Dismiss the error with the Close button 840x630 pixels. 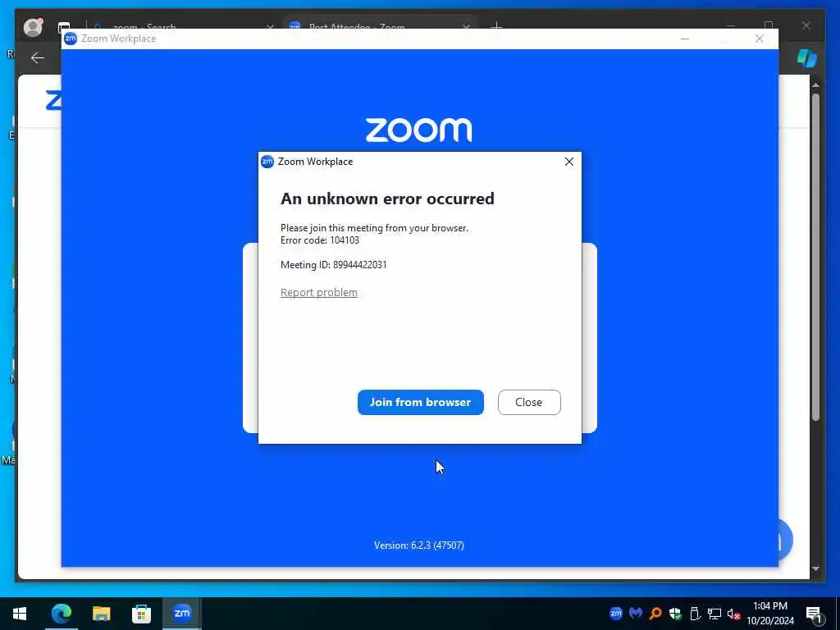point(529,402)
